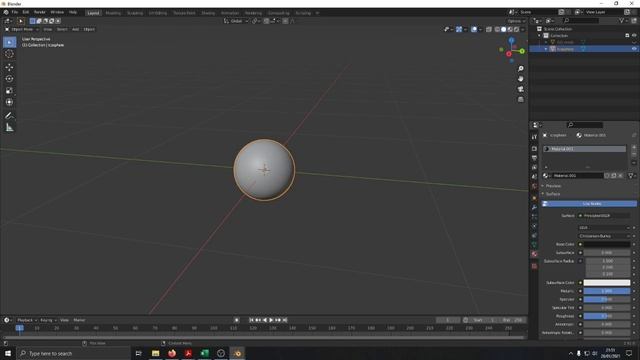Viewport: 640px width, 360px height.
Task: Adjust the Metallic slider
Action: (607, 291)
